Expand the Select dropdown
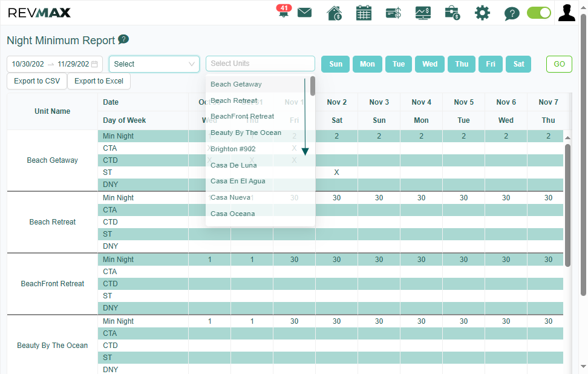 pos(154,64)
